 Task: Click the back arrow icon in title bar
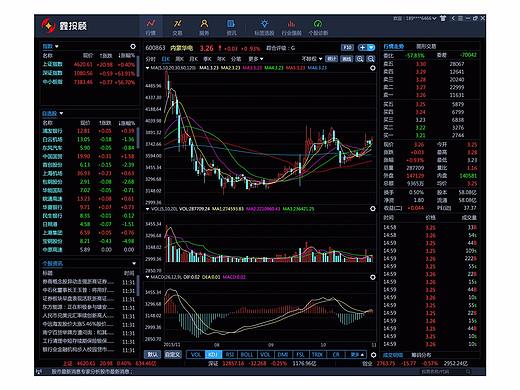click(x=453, y=18)
